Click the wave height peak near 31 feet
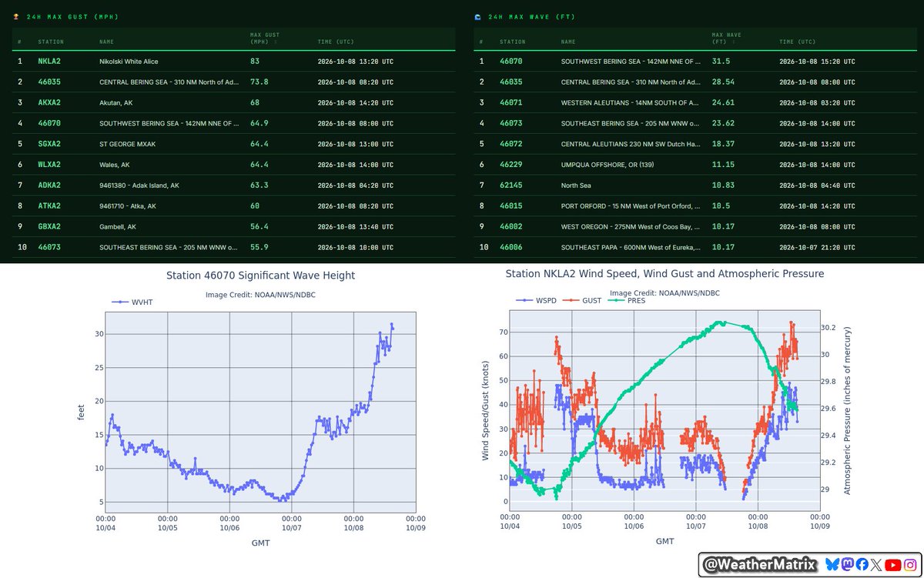Image resolution: width=924 pixels, height=578 pixels. pos(391,325)
